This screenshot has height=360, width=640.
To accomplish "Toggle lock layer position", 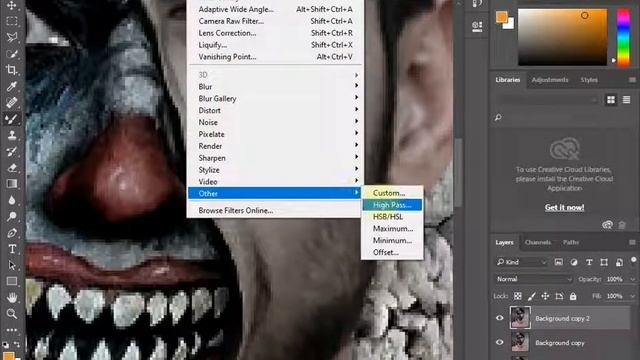I will coord(545,296).
